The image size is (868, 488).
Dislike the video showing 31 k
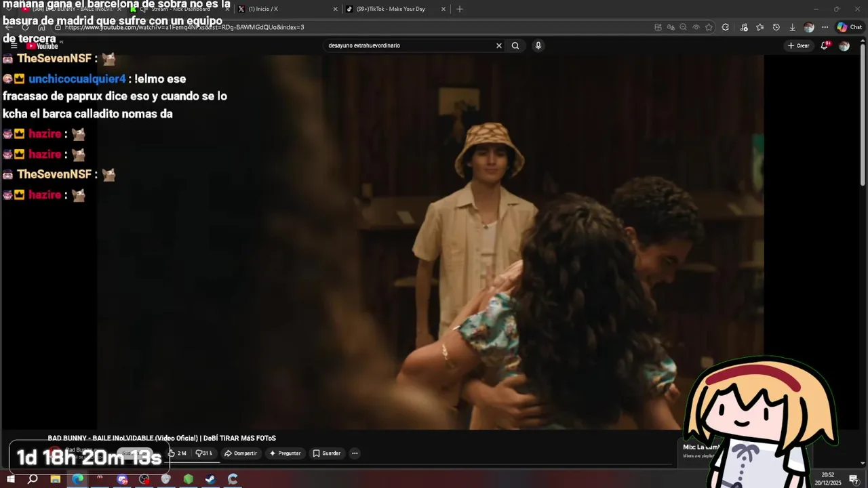pos(204,453)
